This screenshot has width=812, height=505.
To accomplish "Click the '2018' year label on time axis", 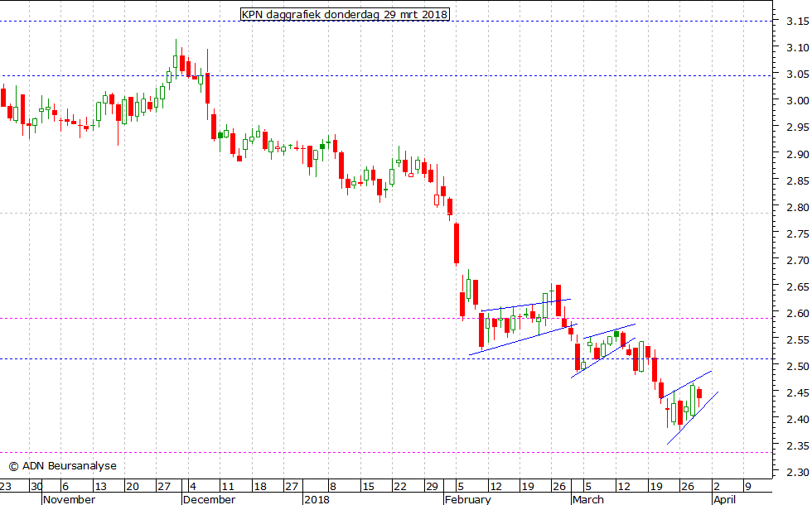I will coord(317,499).
